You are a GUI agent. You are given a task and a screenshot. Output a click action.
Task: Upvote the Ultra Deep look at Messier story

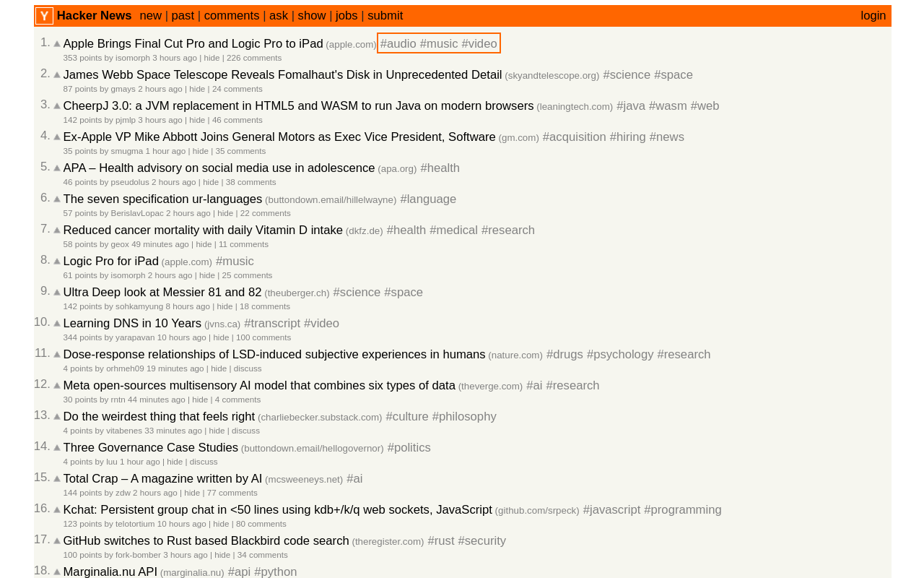click(x=57, y=293)
